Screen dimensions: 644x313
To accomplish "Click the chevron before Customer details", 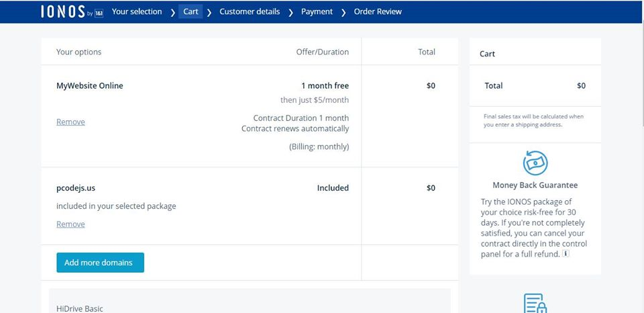I will click(x=209, y=12).
